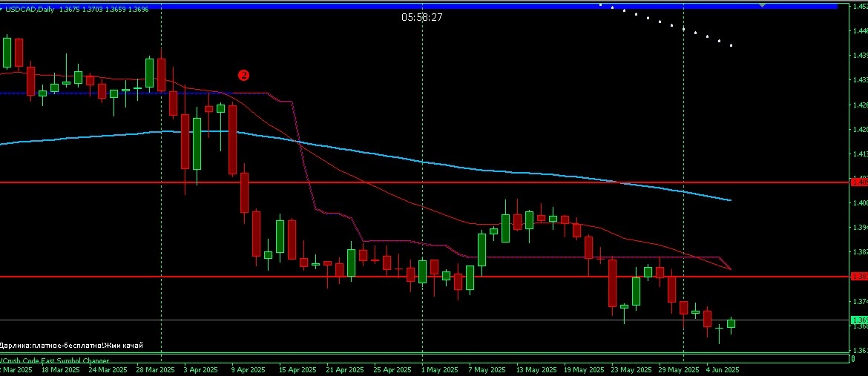This screenshot has height=376, width=868.
Task: Click the 15 Apr 2025 date label
Action: click(x=297, y=369)
